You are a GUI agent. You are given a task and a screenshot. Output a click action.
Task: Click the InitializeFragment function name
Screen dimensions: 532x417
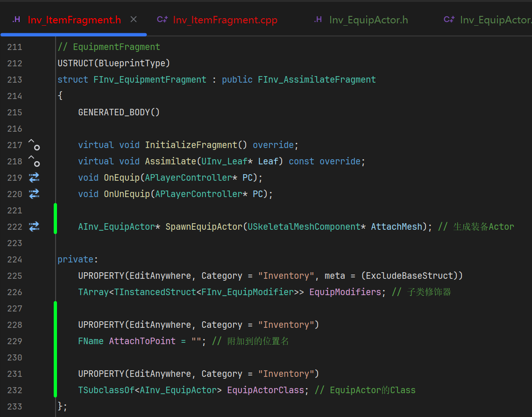[x=192, y=145]
